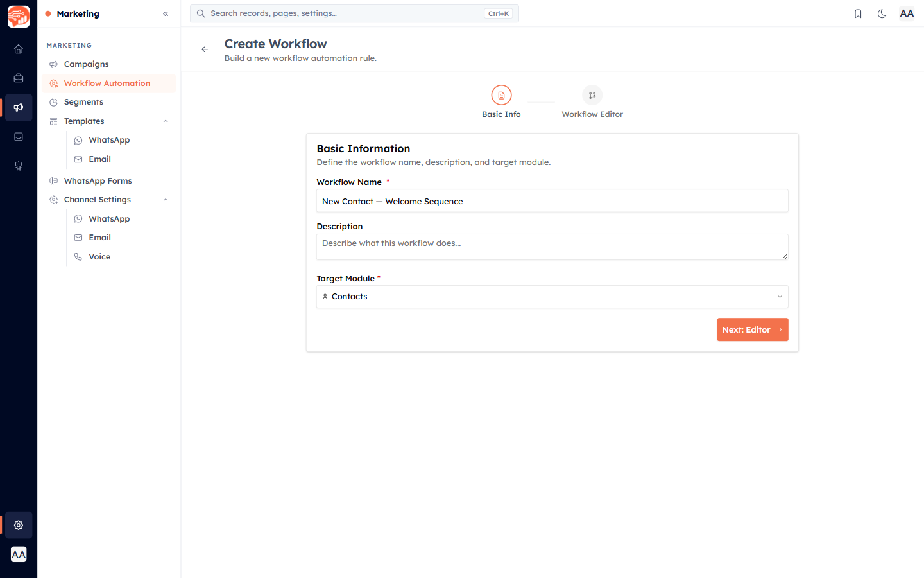Click the app logo in the left rail
The height and width of the screenshot is (578, 924).
tap(19, 17)
